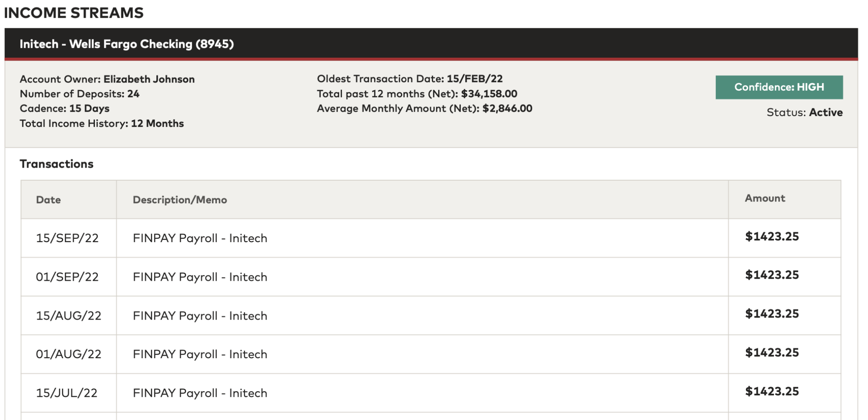The width and height of the screenshot is (868, 420).
Task: Select the 01/SEP/22 date cell
Action: coord(67,277)
